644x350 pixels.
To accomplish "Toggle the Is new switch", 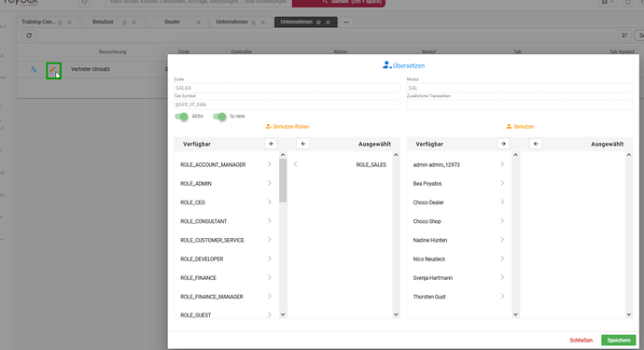I will tap(219, 117).
